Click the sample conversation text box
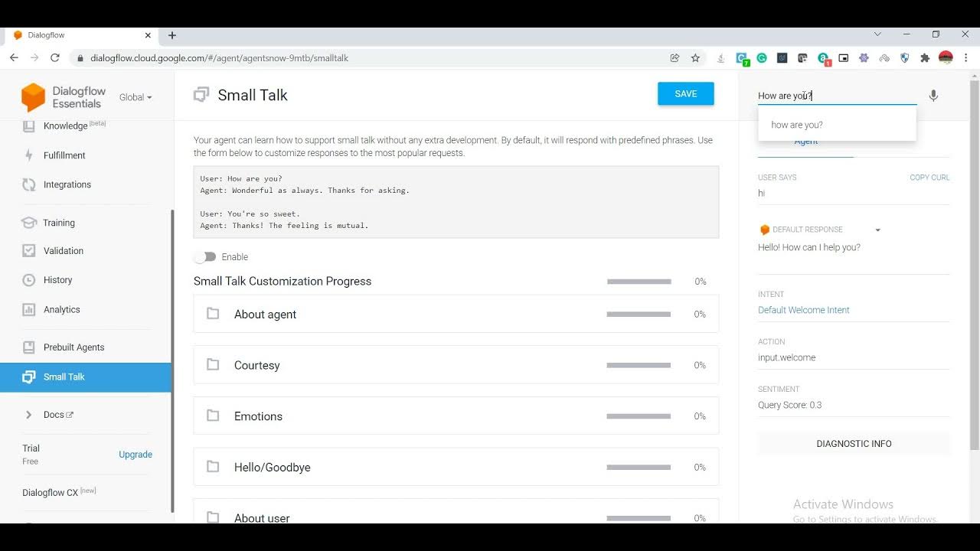 pyautogui.click(x=456, y=202)
